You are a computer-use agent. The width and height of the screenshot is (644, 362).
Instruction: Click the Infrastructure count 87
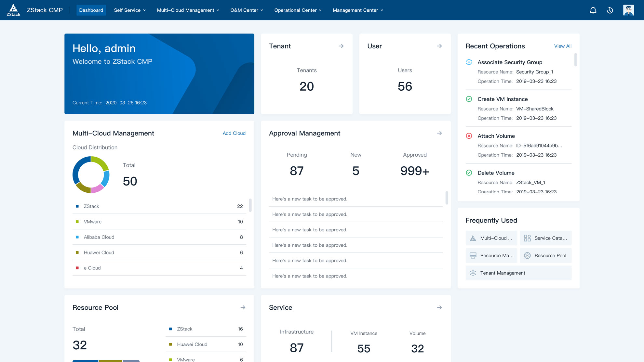click(297, 348)
